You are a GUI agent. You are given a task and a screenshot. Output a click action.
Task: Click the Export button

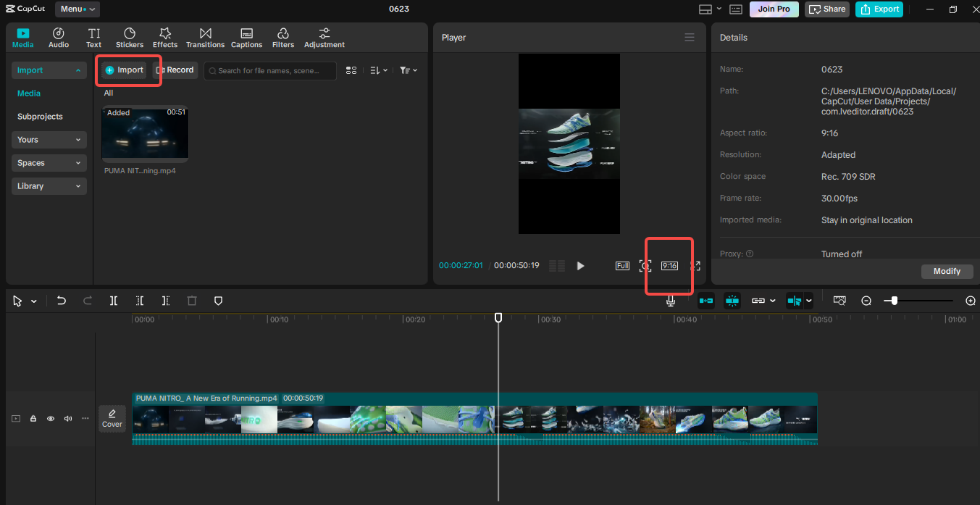[879, 9]
